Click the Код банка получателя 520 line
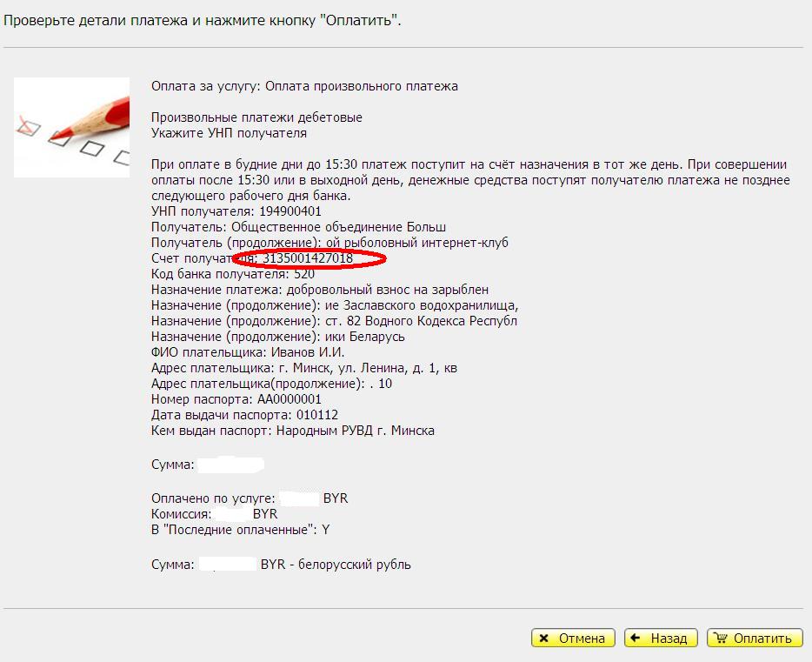The width and height of the screenshot is (812, 662). tap(232, 274)
